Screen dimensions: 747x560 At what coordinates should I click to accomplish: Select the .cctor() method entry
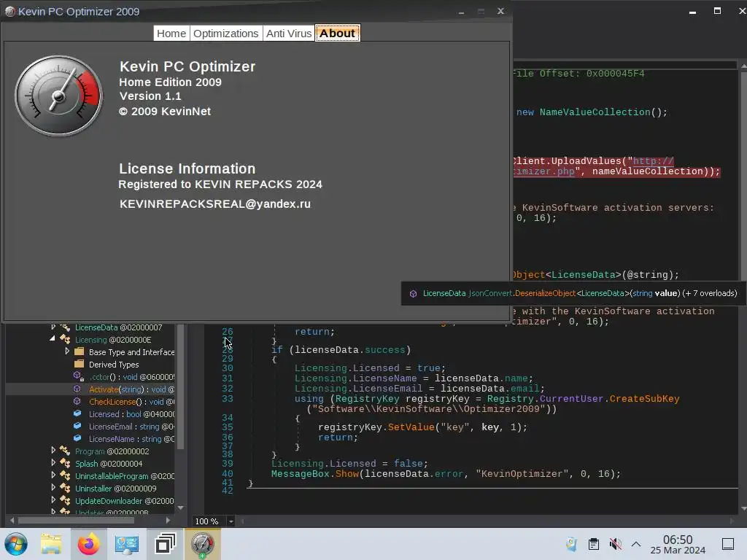(131, 377)
